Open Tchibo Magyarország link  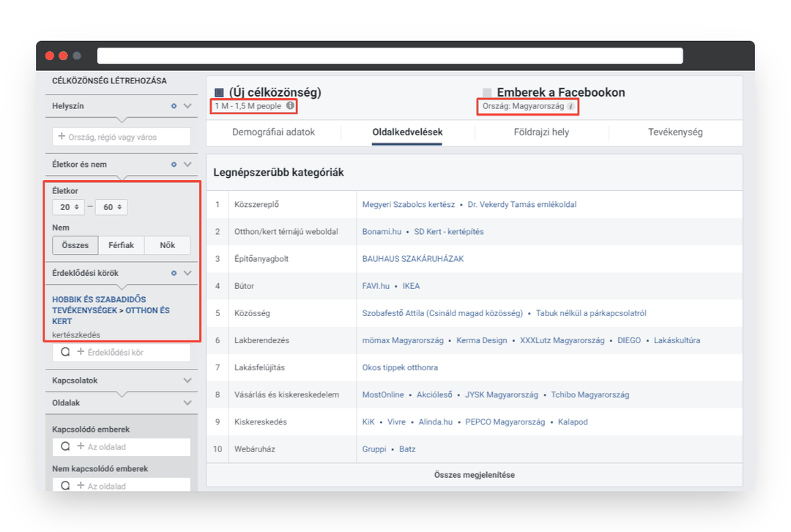coord(590,395)
